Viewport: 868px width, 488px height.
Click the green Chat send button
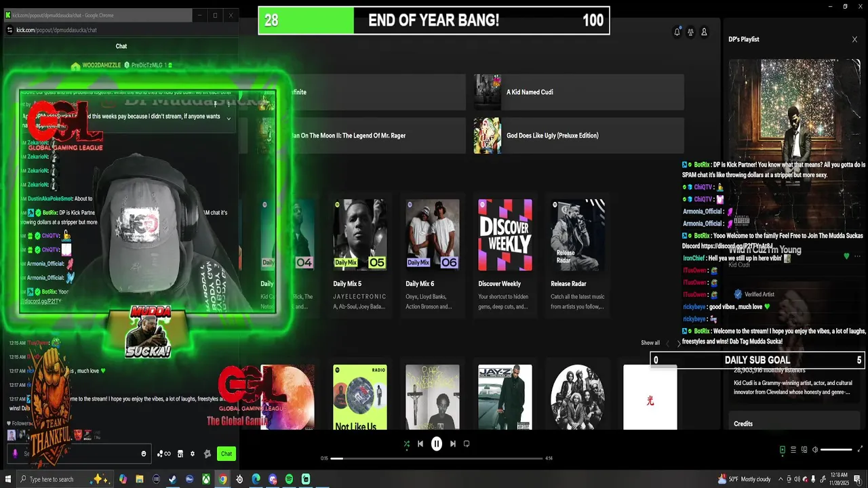226,453
